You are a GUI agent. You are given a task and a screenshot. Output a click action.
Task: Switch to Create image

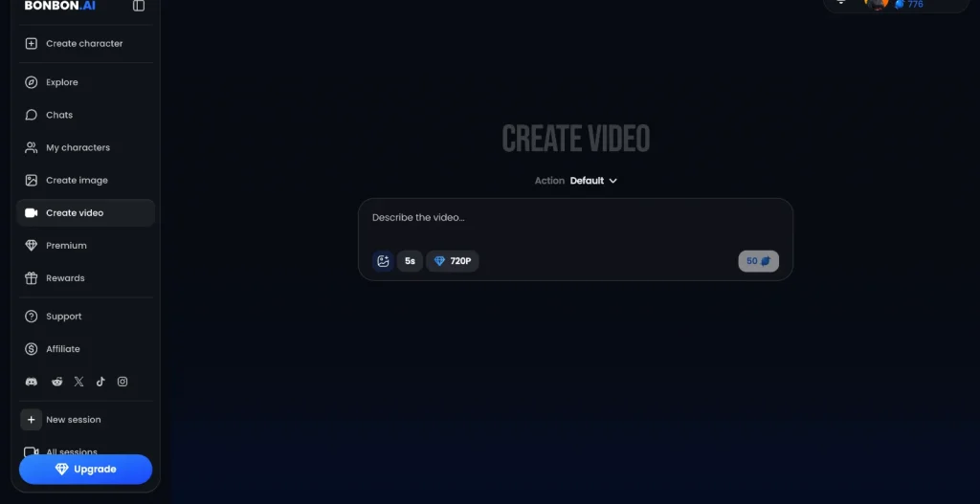pyautogui.click(x=85, y=181)
